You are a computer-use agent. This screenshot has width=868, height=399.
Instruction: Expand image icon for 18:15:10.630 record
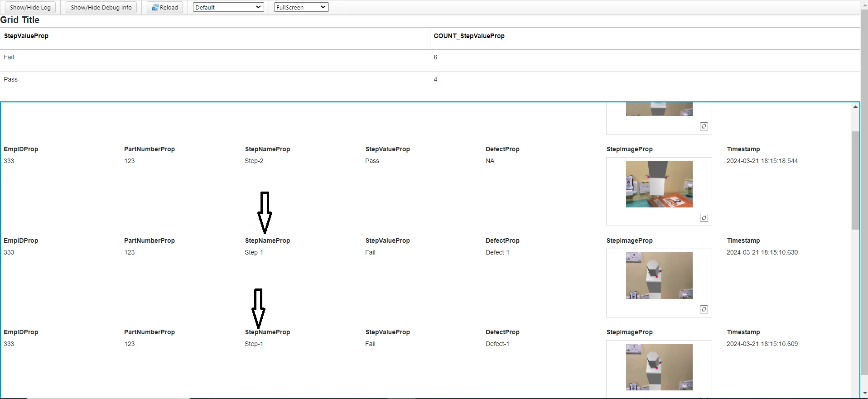704,309
